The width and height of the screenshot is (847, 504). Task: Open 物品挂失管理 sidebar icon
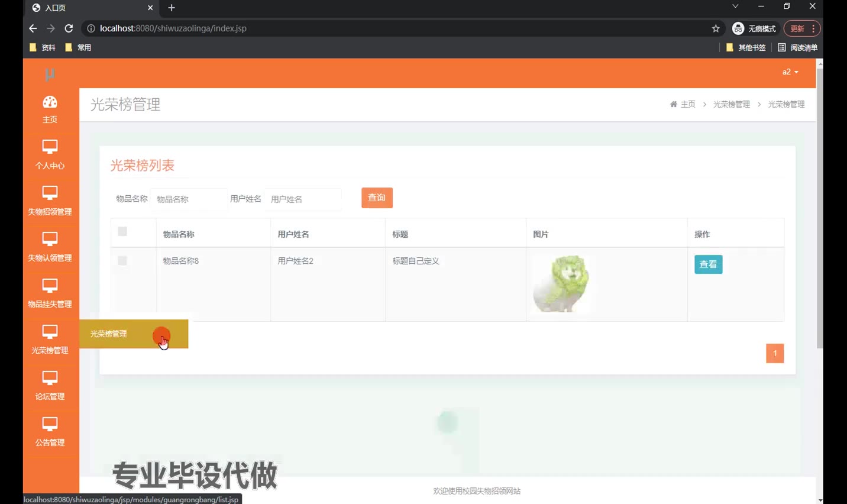pos(50,285)
